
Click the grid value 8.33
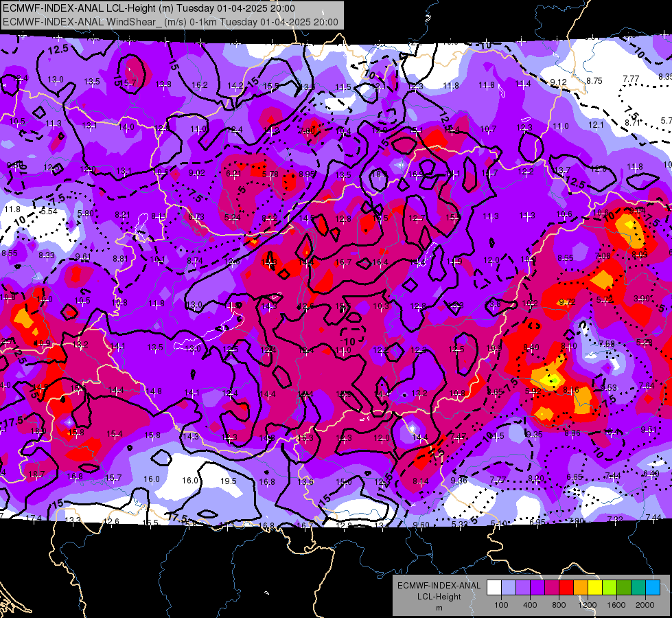pos(47,255)
